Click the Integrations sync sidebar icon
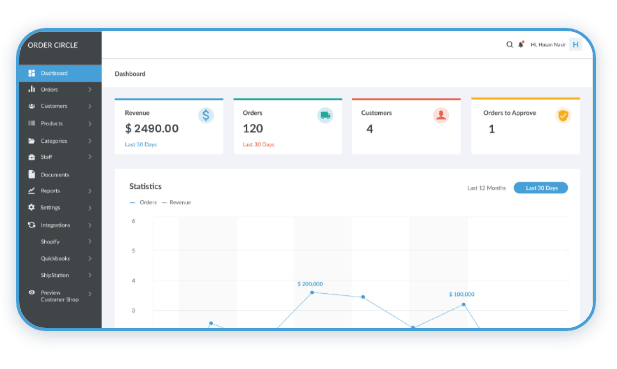Viewport: 617px width, 369px height. point(31,225)
